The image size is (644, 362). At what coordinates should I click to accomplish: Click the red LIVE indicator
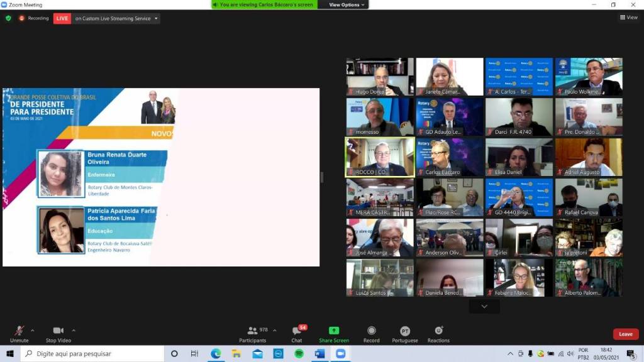[x=62, y=19]
